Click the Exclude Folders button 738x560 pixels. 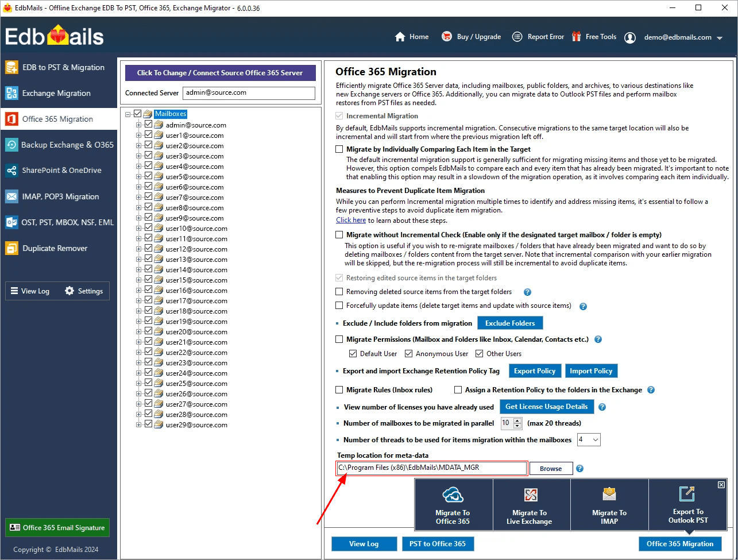(510, 323)
